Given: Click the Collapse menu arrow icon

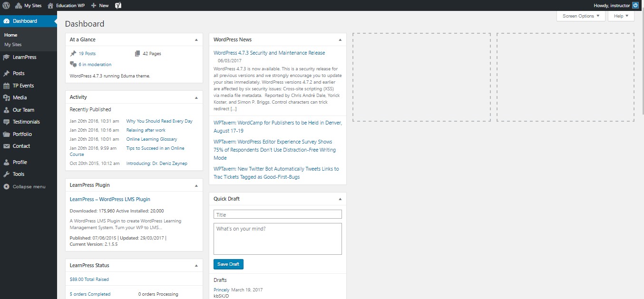Looking at the screenshot, I should [x=6, y=187].
